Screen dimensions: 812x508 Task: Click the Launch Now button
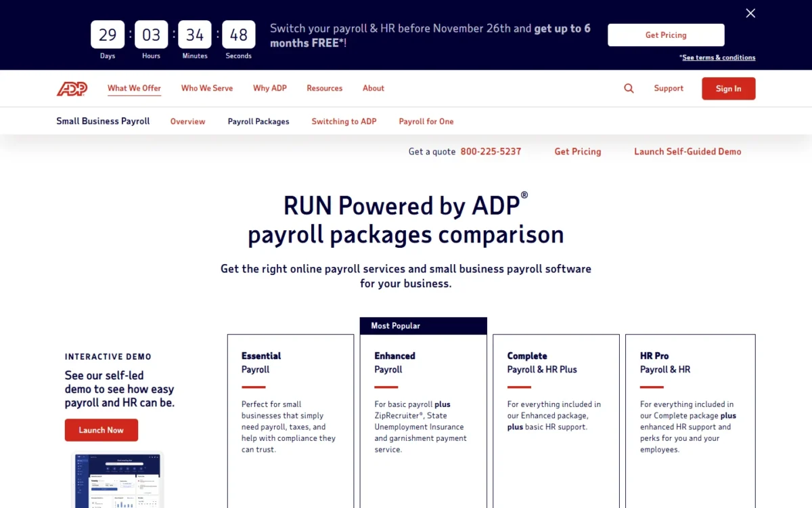tap(101, 430)
